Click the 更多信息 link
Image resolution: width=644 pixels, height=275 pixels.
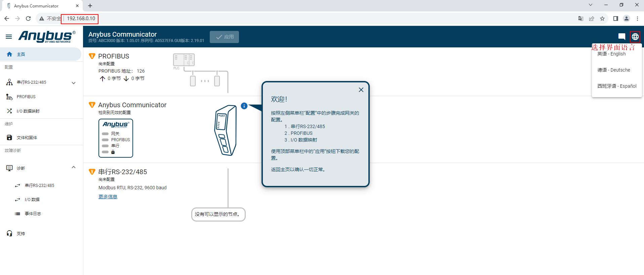(108, 197)
